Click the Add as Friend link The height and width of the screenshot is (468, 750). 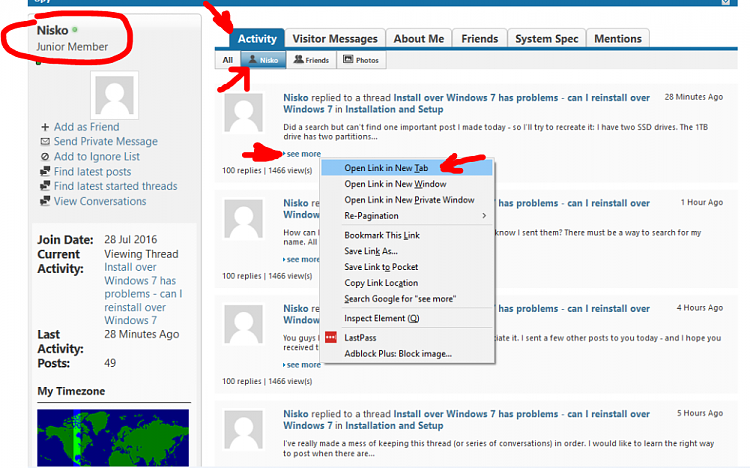87,127
